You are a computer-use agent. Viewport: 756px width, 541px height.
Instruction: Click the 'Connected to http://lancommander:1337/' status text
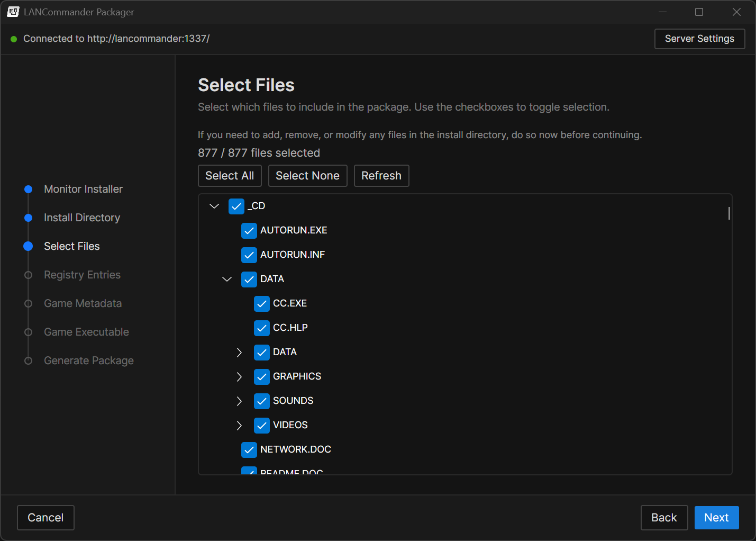click(x=116, y=39)
